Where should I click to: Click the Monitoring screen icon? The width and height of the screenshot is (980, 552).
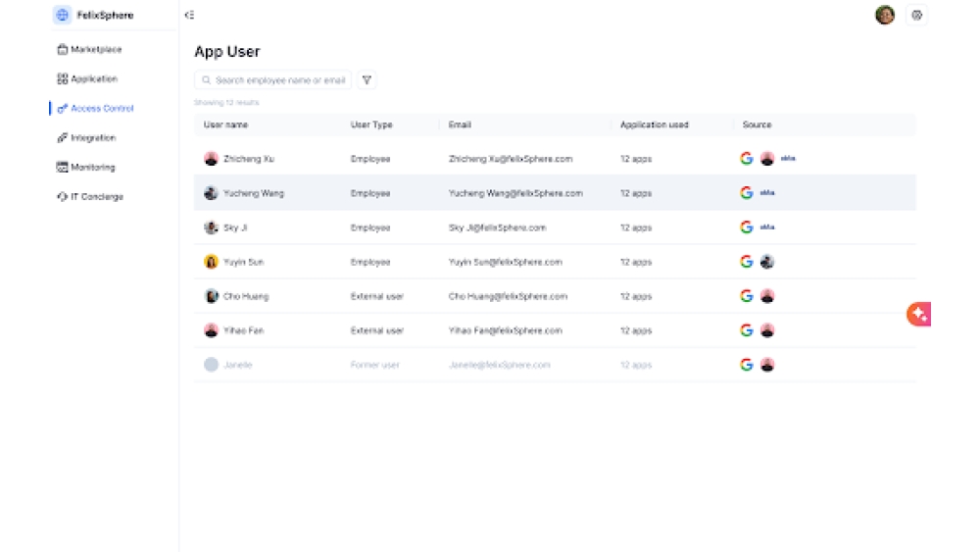(62, 167)
